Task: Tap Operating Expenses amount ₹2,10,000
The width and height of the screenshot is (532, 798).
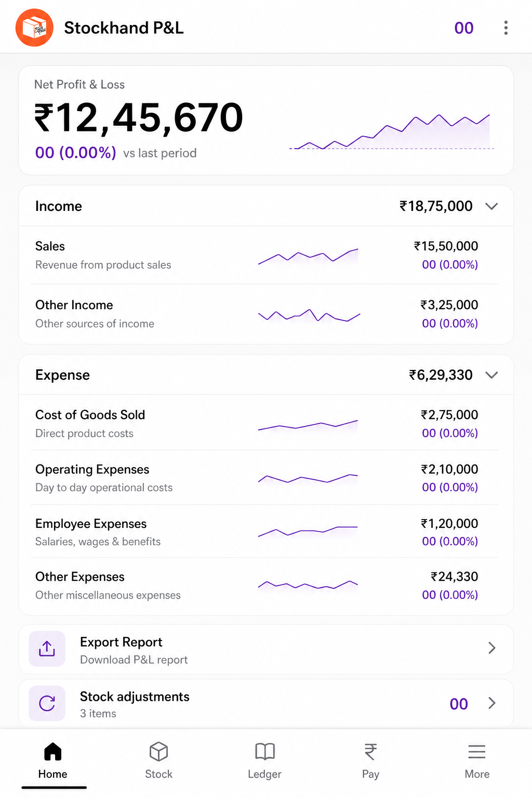Action: 449,470
